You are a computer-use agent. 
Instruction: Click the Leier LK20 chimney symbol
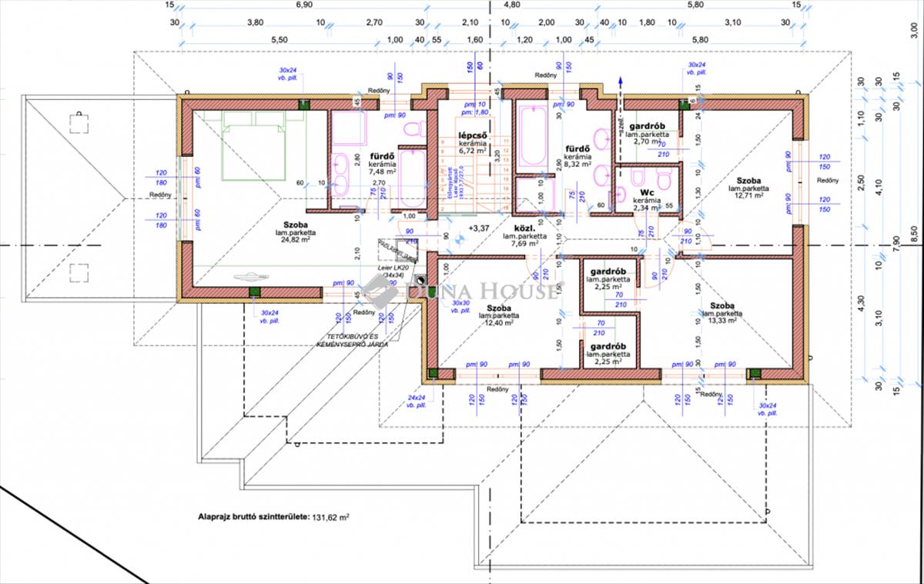click(418, 280)
